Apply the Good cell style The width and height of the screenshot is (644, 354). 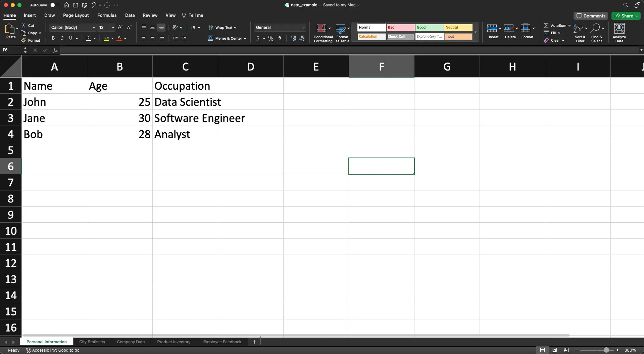430,27
